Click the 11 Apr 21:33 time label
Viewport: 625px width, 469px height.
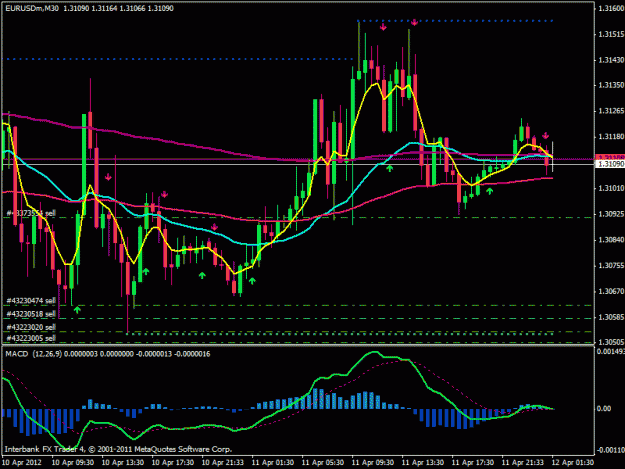tap(522, 462)
